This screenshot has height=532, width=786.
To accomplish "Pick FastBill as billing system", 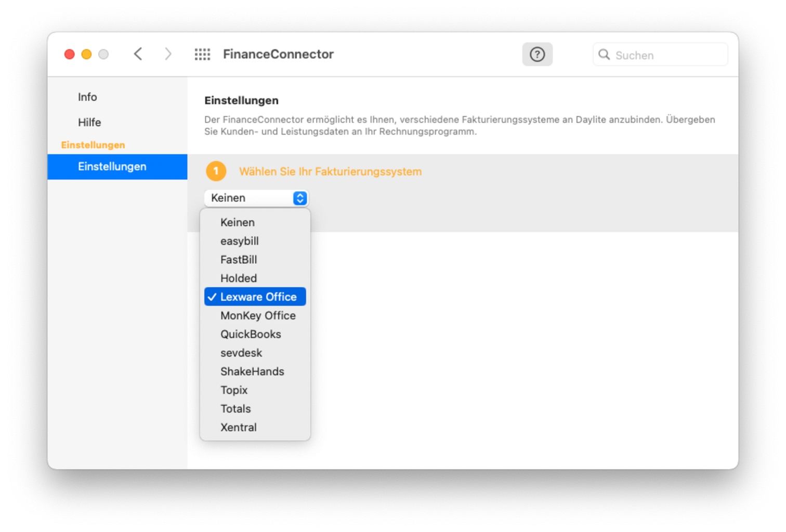I will pyautogui.click(x=239, y=260).
